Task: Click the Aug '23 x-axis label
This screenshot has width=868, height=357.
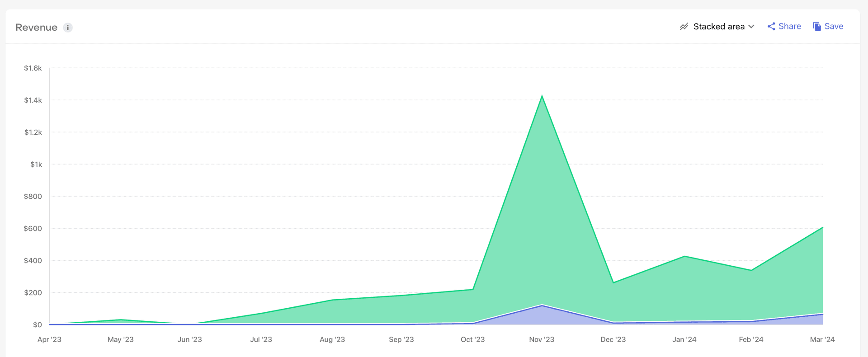Action: point(332,339)
